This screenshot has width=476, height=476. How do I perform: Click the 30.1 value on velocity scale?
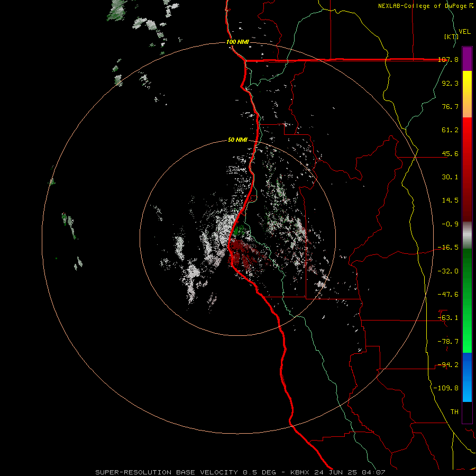point(450,177)
